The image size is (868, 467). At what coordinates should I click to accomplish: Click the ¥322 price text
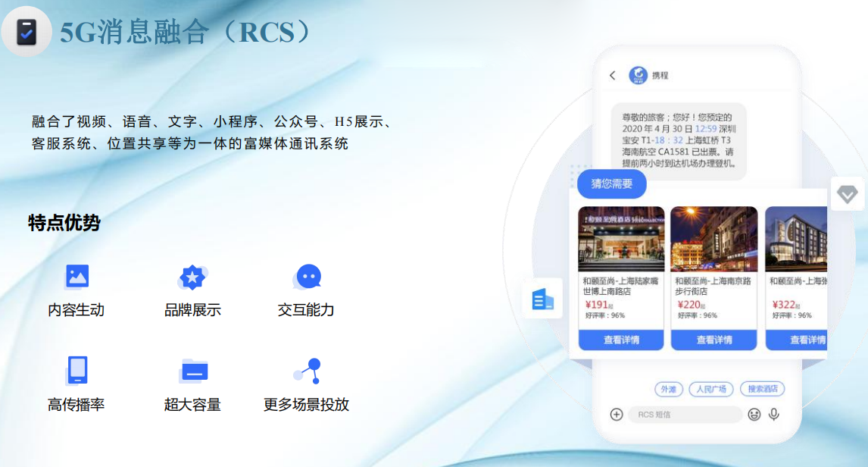pos(785,305)
